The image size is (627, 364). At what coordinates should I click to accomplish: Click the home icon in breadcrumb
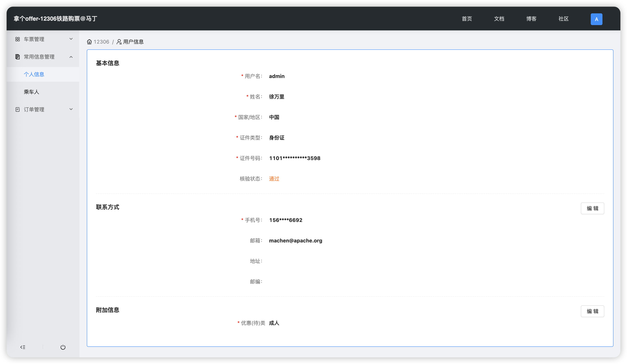click(x=89, y=42)
